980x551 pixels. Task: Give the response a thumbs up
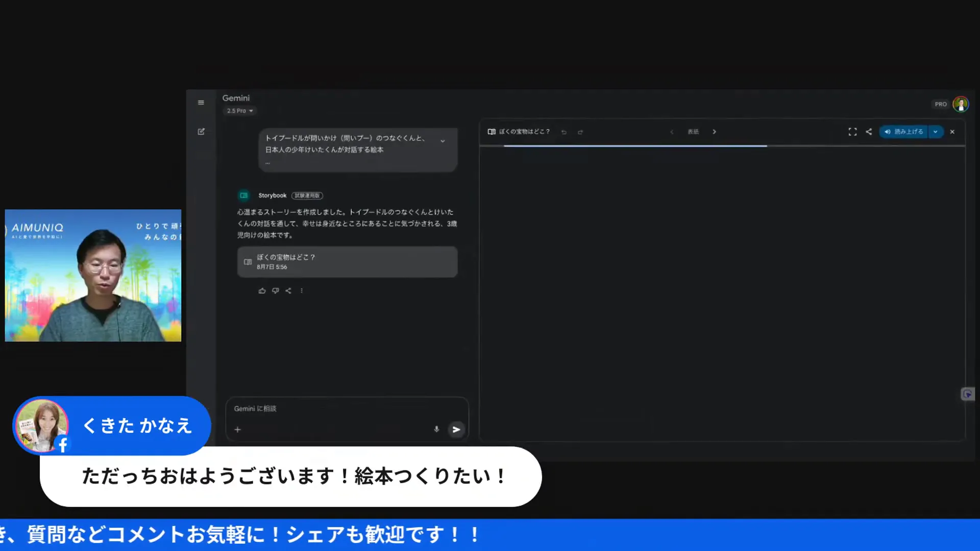pyautogui.click(x=262, y=291)
